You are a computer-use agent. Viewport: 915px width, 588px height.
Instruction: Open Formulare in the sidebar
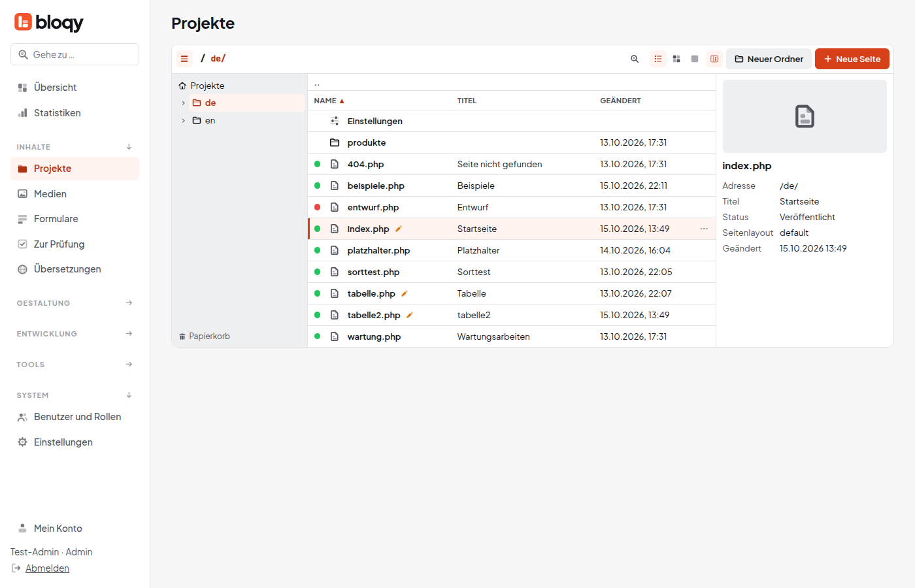pos(75,219)
